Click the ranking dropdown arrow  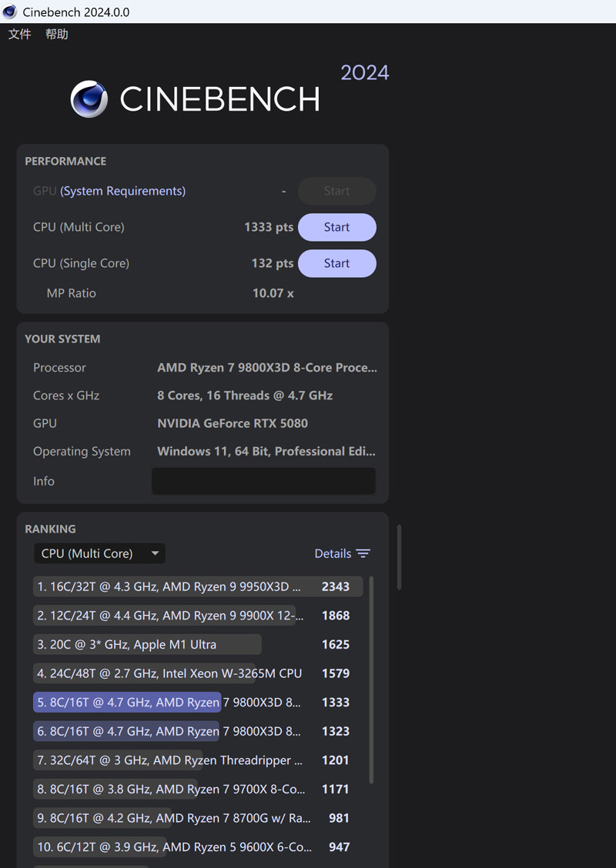(x=155, y=553)
